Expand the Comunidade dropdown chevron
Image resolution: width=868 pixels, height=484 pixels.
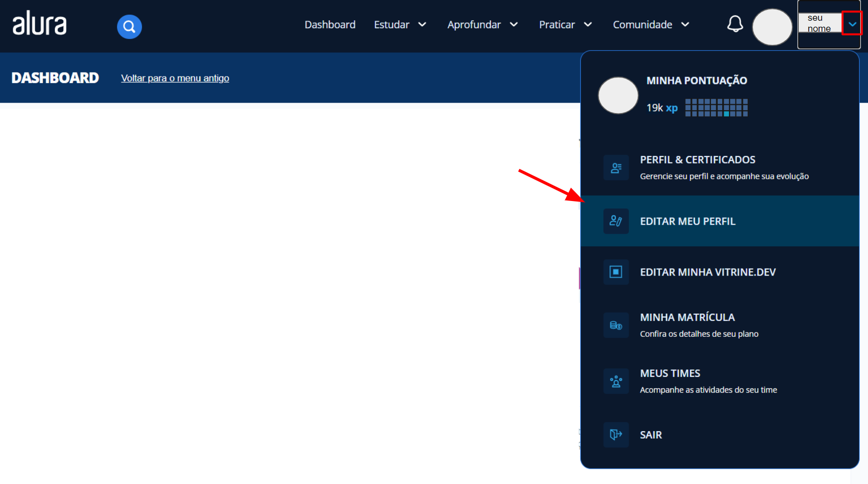click(685, 25)
